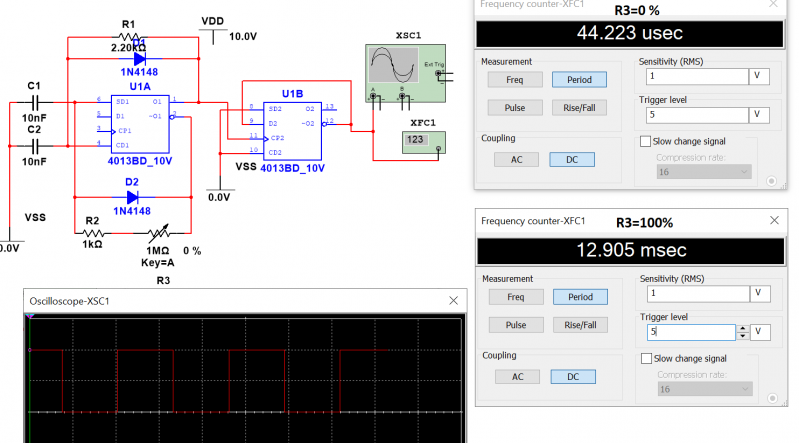Select the XFC1 frequency counter instrument
Viewport: 799px width, 443px height.
pos(422,143)
